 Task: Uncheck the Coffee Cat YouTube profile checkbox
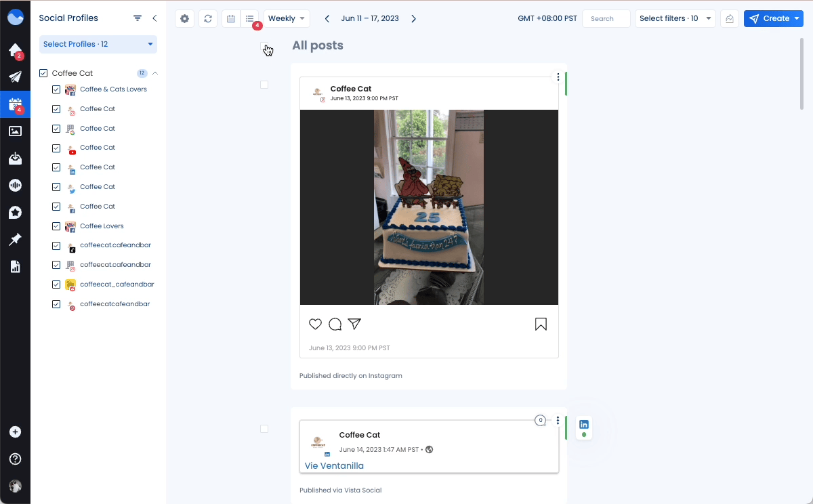tap(56, 148)
